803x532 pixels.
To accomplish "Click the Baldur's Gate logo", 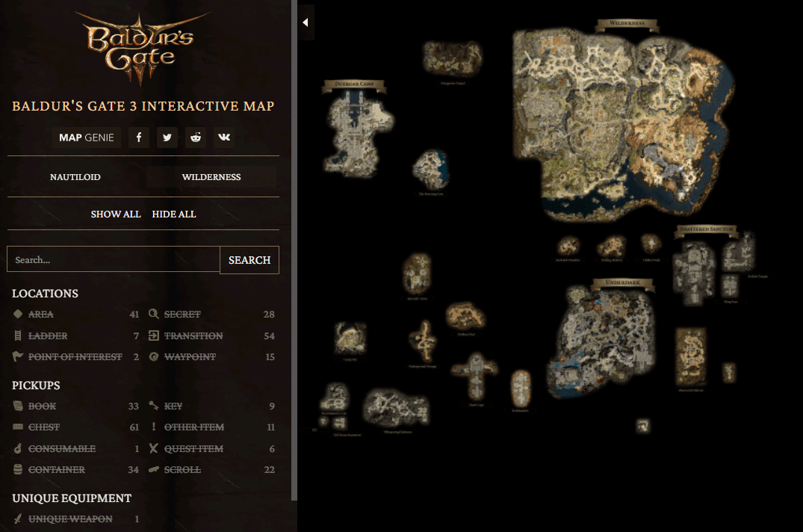I will point(142,48).
